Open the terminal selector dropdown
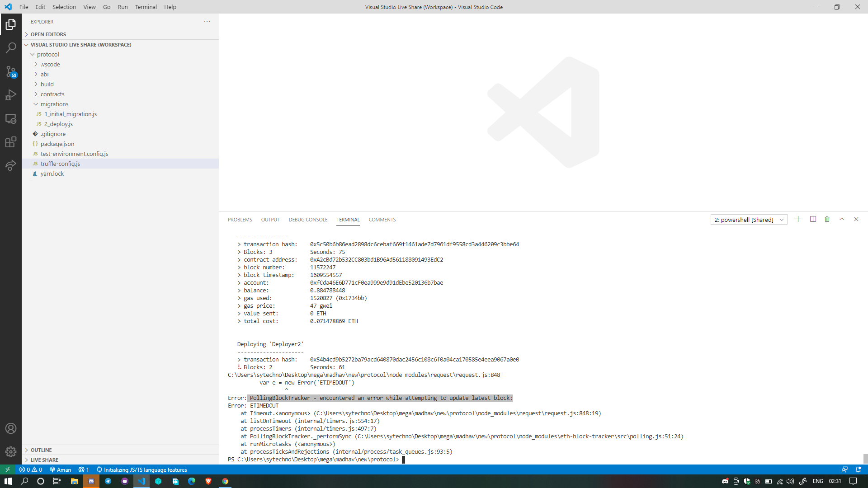 tap(749, 220)
